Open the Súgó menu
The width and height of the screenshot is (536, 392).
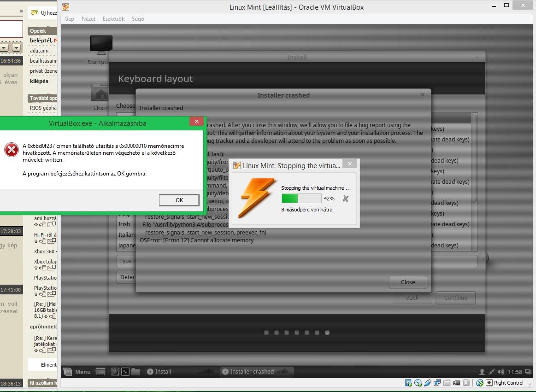(138, 19)
